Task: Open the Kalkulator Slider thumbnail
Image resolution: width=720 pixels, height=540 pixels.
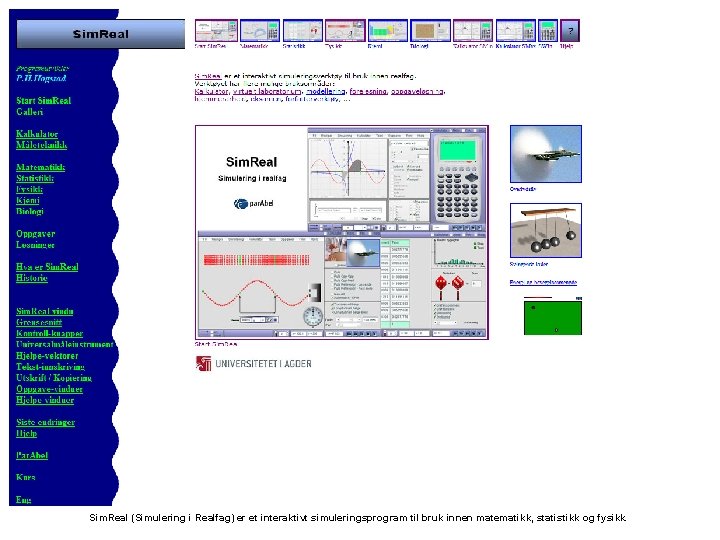Action: tap(516, 31)
